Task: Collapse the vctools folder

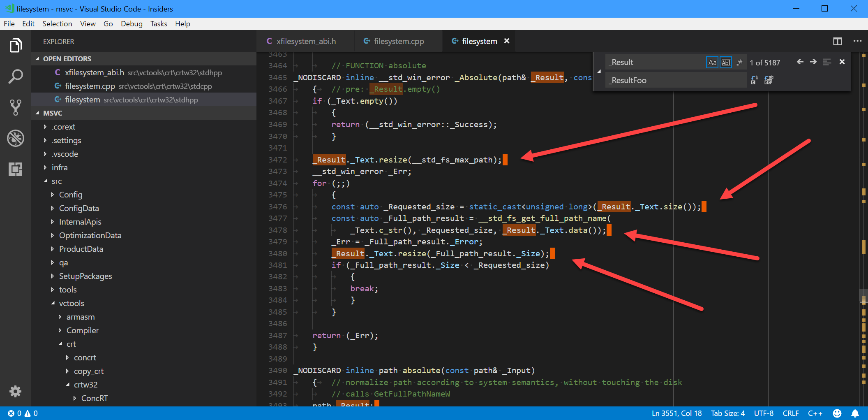Action: tap(53, 303)
